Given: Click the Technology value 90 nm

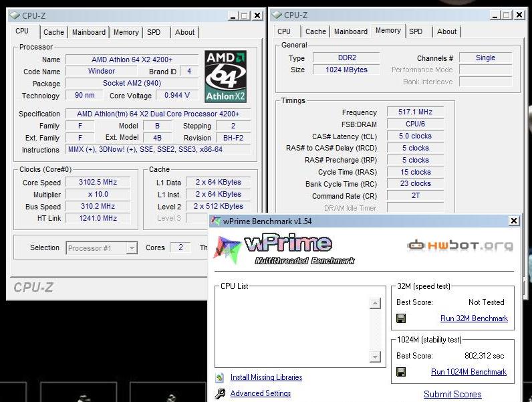Looking at the screenshot, I should tap(84, 95).
